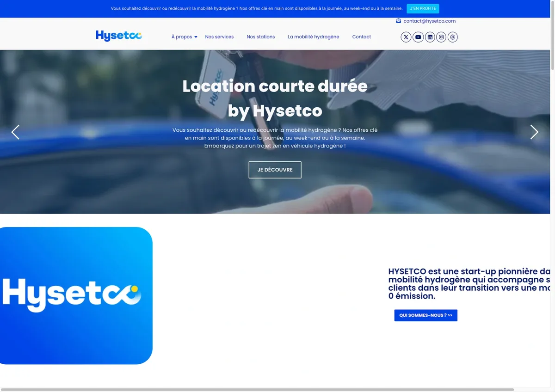Advance to next slide with right arrow
The image size is (555, 392).
coord(534,132)
